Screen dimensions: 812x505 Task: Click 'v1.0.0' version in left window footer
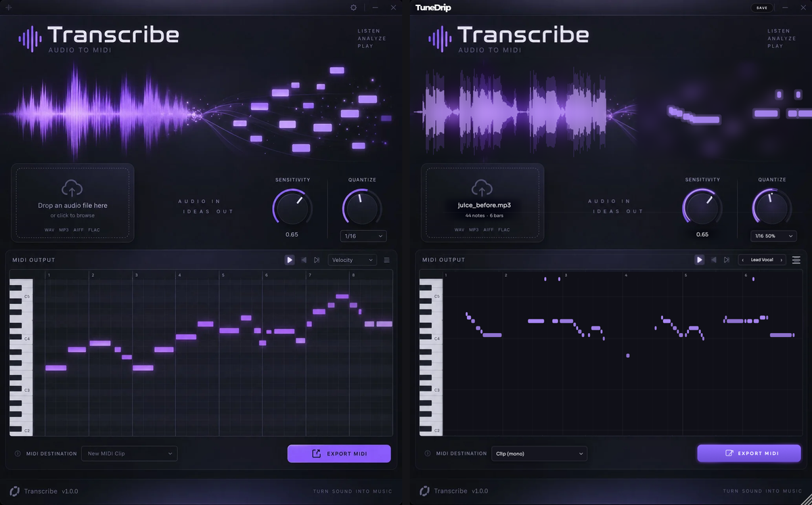[x=71, y=491]
